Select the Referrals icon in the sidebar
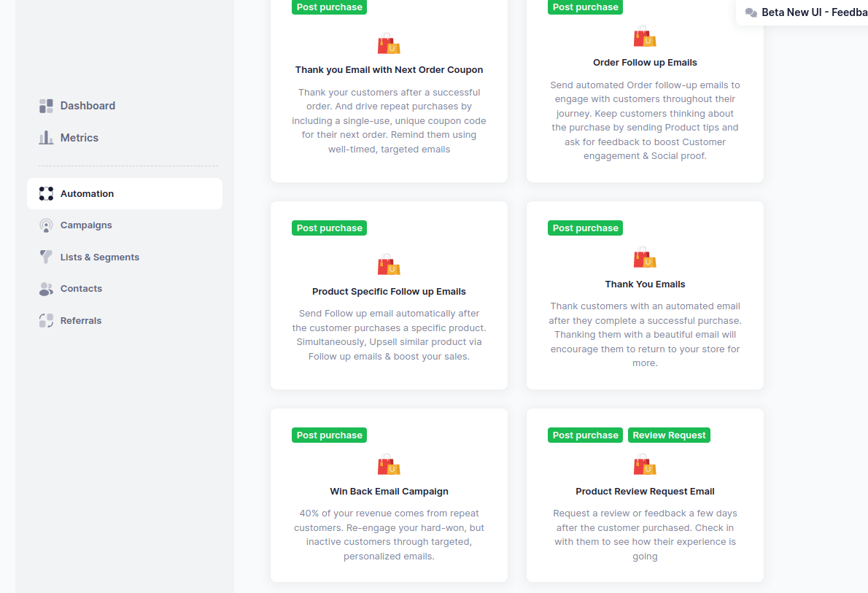Image resolution: width=868 pixels, height=593 pixels. pyautogui.click(x=45, y=320)
